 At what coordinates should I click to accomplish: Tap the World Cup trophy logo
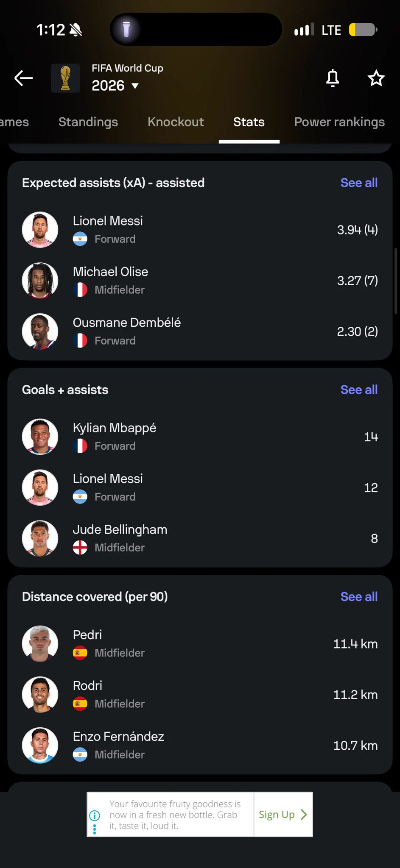point(65,78)
